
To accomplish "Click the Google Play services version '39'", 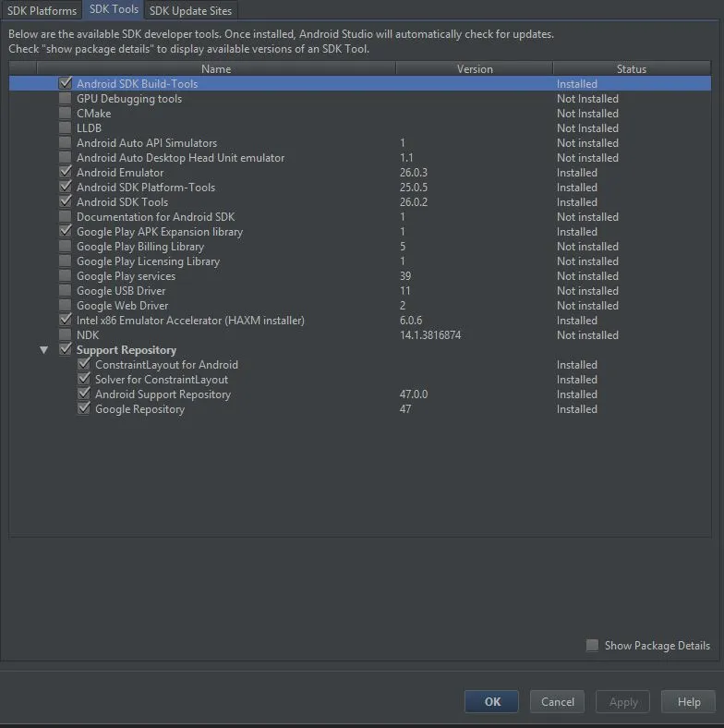I will 405,276.
